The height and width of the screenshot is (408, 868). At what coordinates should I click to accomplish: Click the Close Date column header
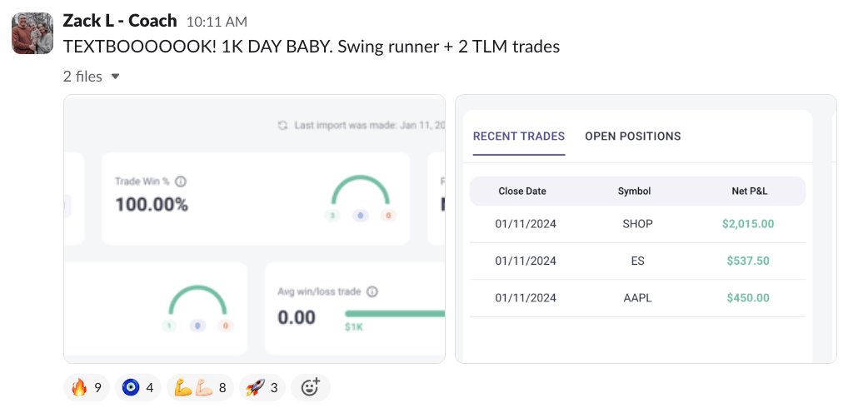point(522,191)
